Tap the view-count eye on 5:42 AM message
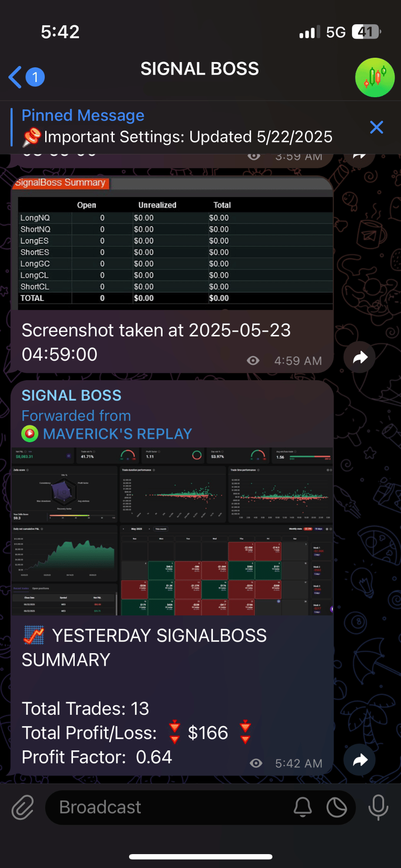 click(256, 763)
